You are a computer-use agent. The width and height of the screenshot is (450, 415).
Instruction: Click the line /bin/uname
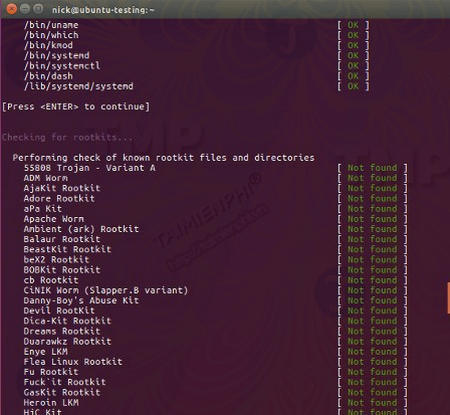pos(51,25)
